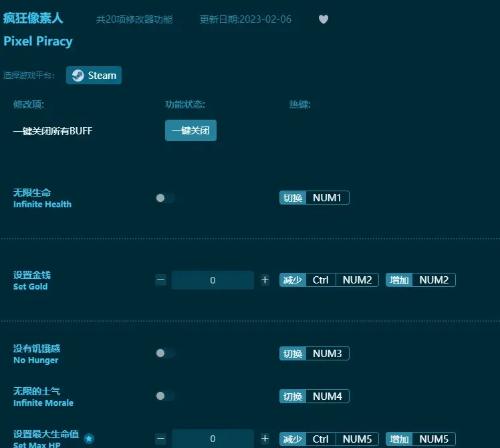Click plus button for Set Max HP
500x448 pixels.
[265, 439]
